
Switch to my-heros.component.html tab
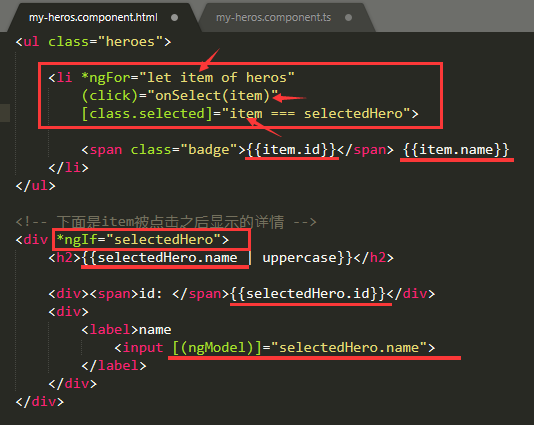(x=93, y=17)
